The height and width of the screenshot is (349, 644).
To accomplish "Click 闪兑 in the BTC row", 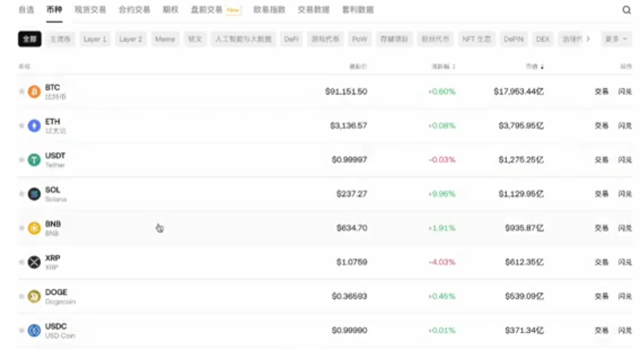I will click(625, 91).
